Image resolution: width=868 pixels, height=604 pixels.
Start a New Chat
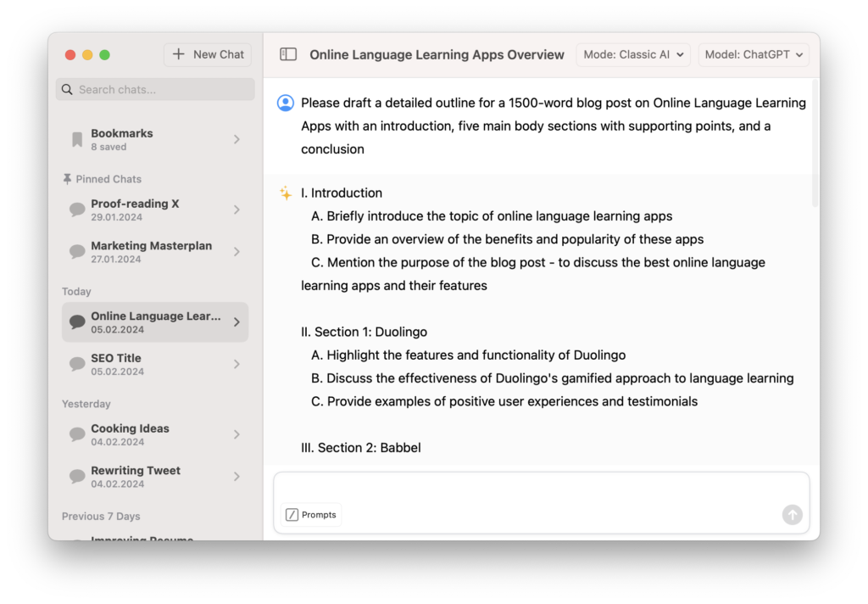(208, 54)
